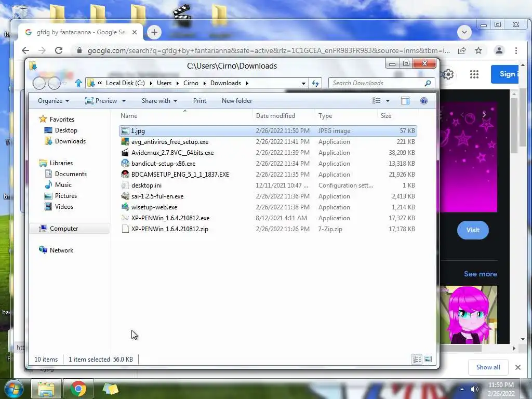Sort by Date modified column header

(284, 116)
